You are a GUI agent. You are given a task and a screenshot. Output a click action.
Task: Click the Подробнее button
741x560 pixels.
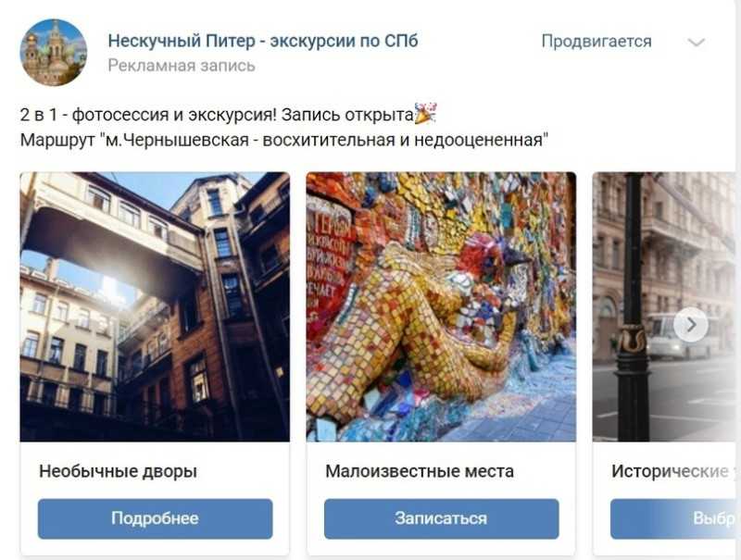pos(155,518)
